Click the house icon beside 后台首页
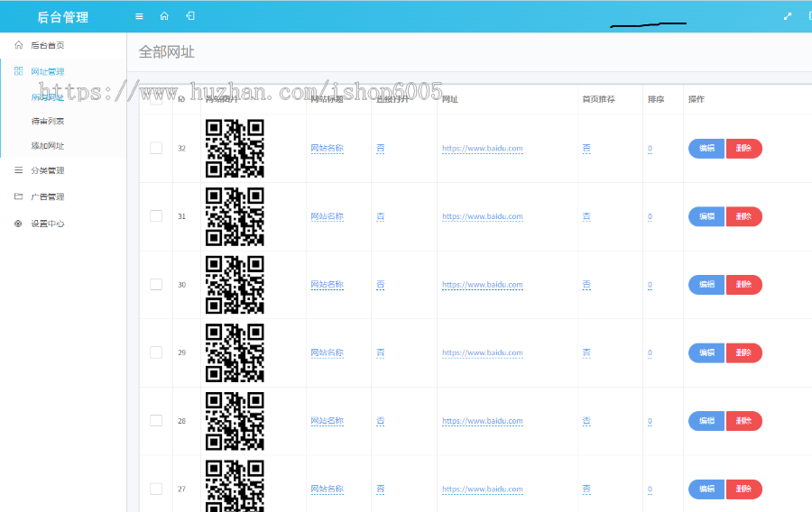This screenshot has width=812, height=512. (19, 45)
